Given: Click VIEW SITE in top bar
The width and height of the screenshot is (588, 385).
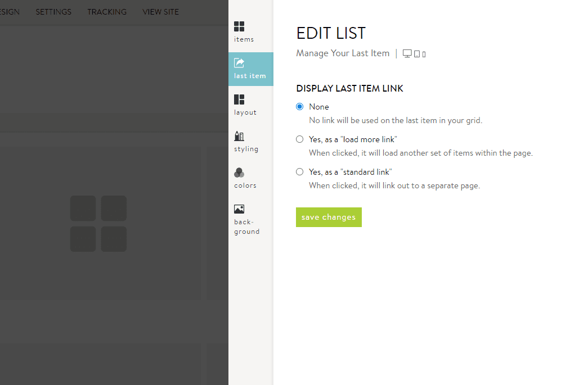Looking at the screenshot, I should [x=160, y=11].
